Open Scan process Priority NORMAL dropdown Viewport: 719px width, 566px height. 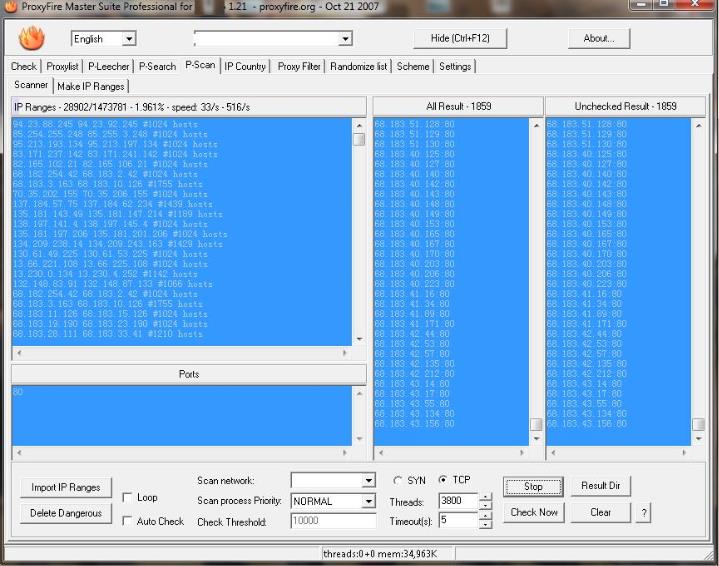point(368,501)
